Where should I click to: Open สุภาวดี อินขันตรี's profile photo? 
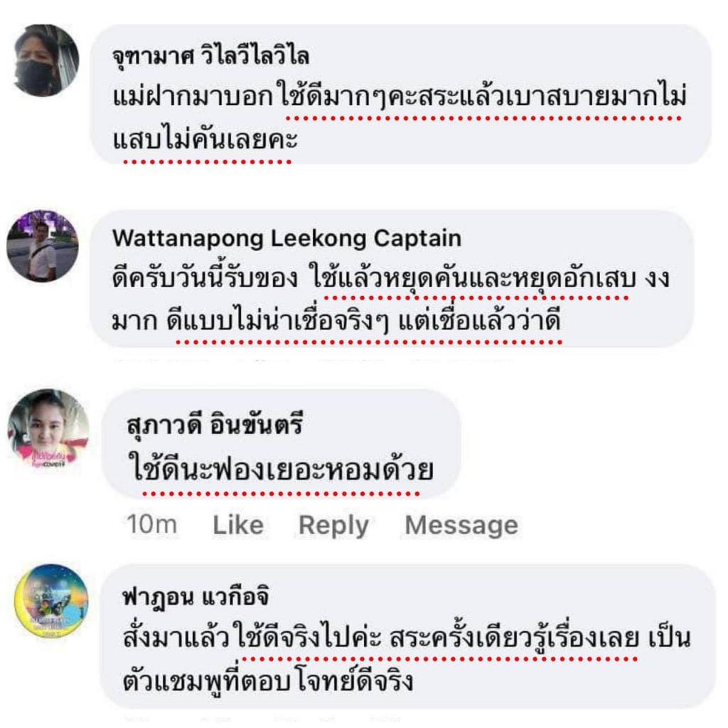[48, 428]
